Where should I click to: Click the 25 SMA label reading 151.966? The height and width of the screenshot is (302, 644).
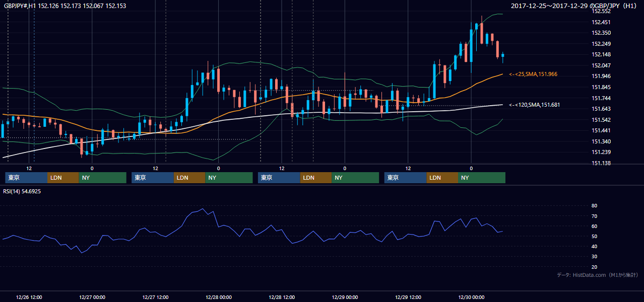(x=533, y=74)
